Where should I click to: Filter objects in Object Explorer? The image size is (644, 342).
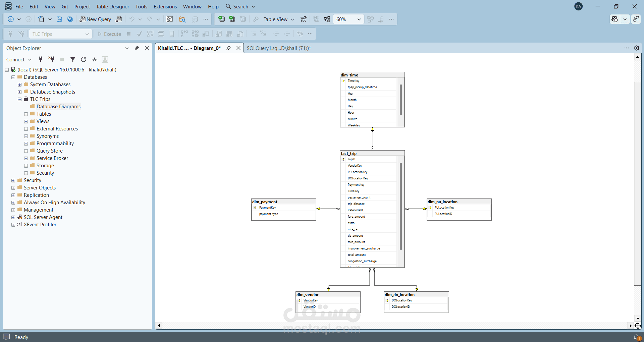point(73,59)
